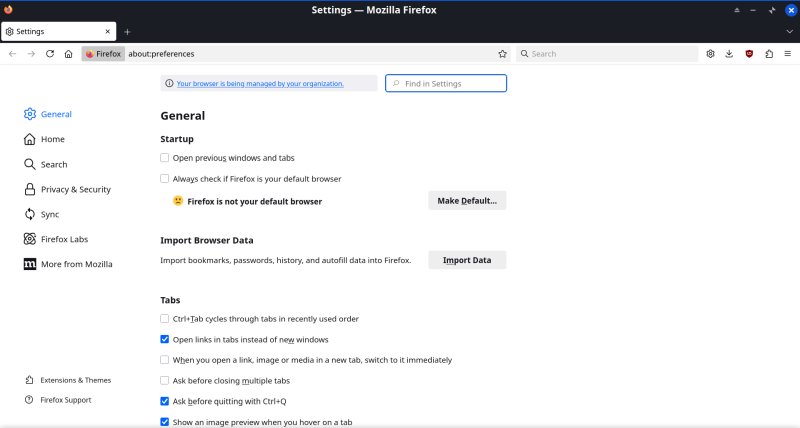Click the Home toolbar icon
Image resolution: width=800 pixels, height=428 pixels.
pos(68,54)
